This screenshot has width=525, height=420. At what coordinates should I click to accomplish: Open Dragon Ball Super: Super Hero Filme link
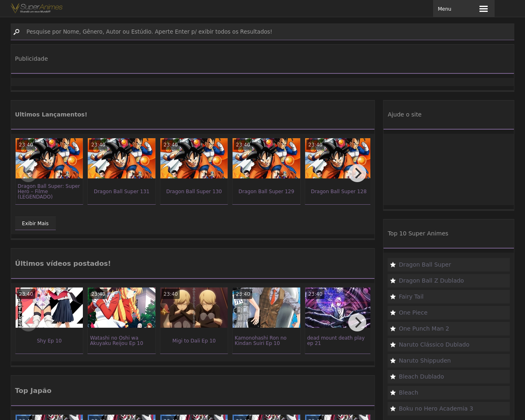49,191
